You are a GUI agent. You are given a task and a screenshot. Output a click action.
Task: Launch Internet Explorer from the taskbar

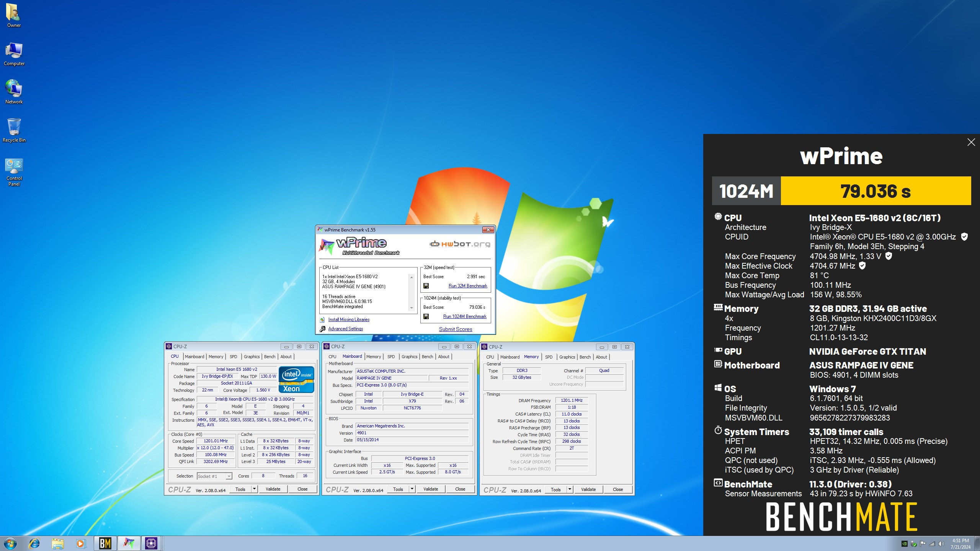tap(34, 543)
